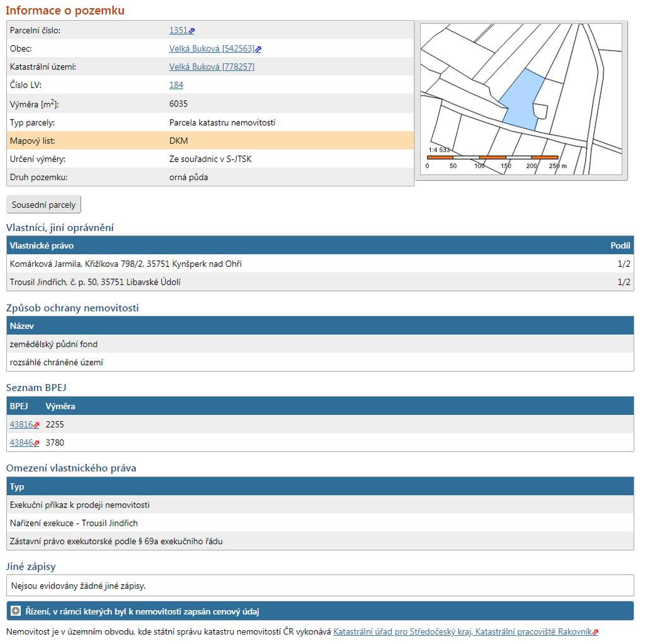645x644 pixels.
Task: Click the Název column header
Action: [22, 325]
